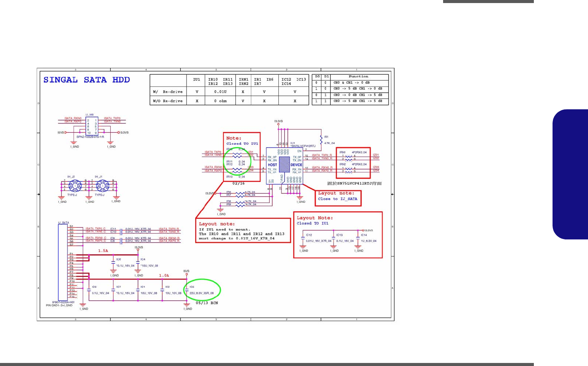The width and height of the screenshot is (588, 366).
Task: Click the "1U_6.3V_04" value under IC14
Action: tap(369, 241)
